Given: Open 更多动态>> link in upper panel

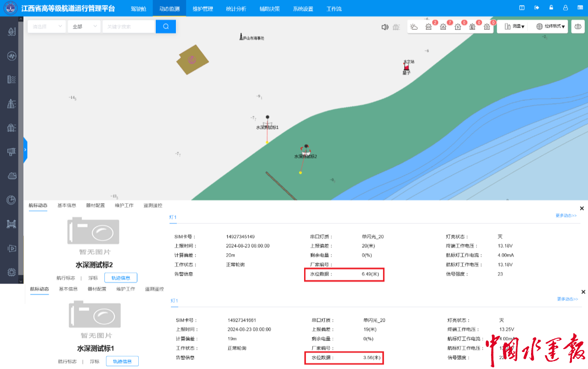Looking at the screenshot, I should tap(566, 215).
